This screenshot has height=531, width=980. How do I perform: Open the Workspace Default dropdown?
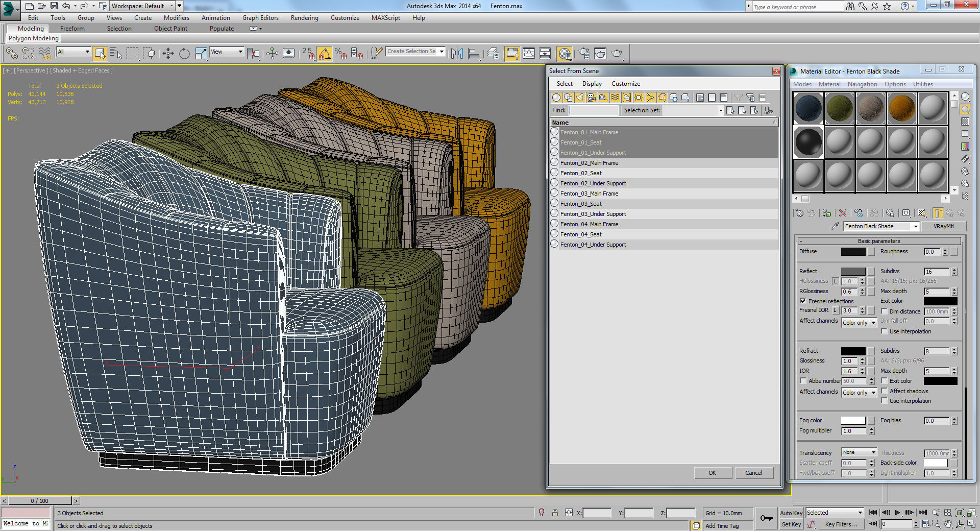[x=142, y=6]
